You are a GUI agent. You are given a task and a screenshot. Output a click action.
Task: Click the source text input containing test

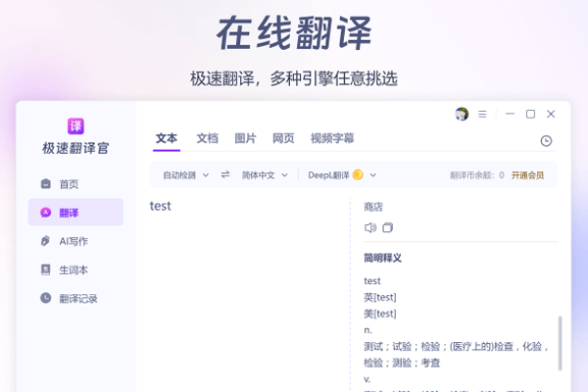(x=248, y=293)
